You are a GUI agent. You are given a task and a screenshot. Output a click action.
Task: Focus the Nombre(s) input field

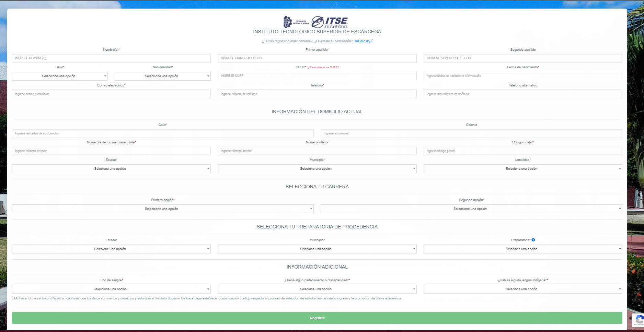click(111, 58)
